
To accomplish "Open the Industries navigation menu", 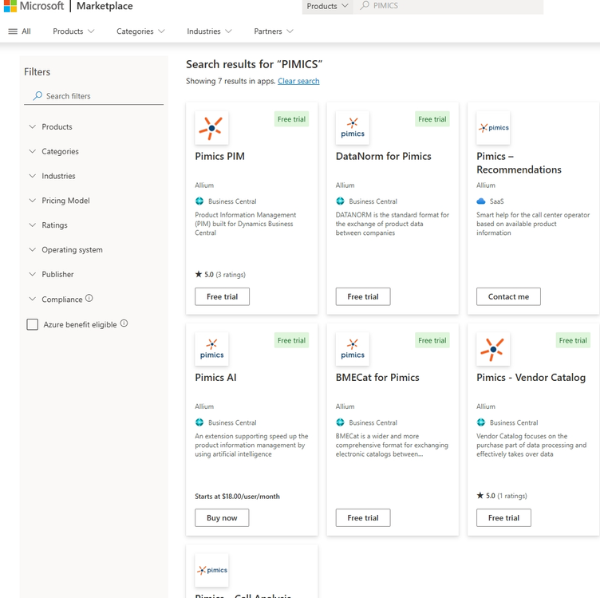I will click(x=208, y=31).
